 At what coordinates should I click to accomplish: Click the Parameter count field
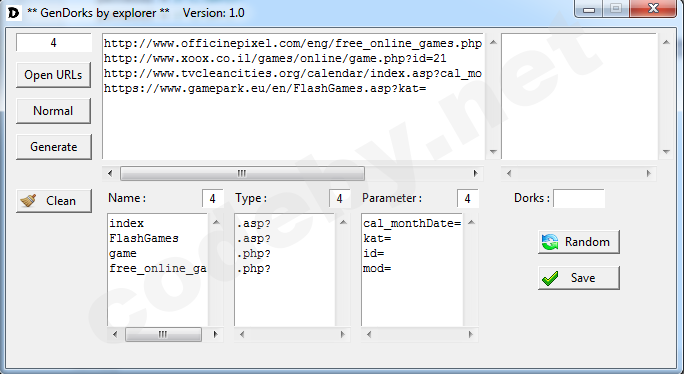(467, 199)
